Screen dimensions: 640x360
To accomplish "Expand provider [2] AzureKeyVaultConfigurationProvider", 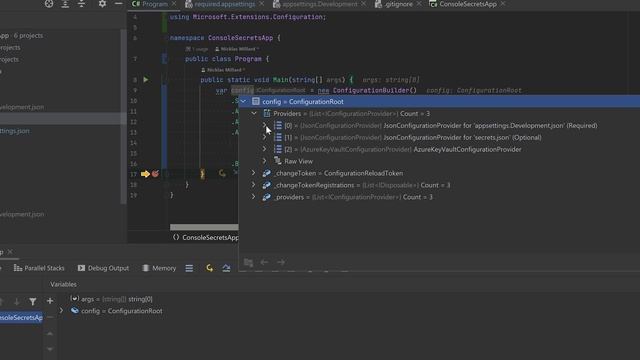I will pyautogui.click(x=264, y=149).
